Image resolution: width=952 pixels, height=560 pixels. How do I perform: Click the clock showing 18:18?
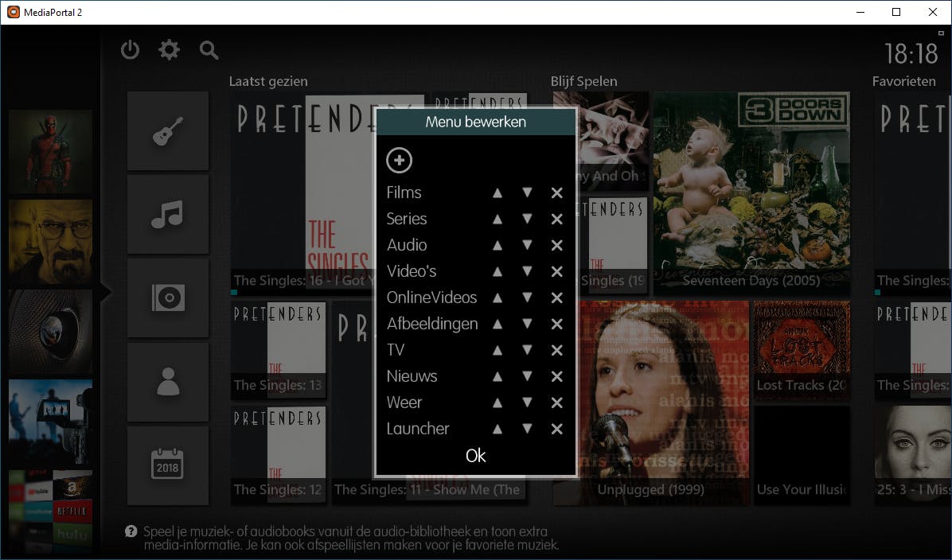(911, 54)
